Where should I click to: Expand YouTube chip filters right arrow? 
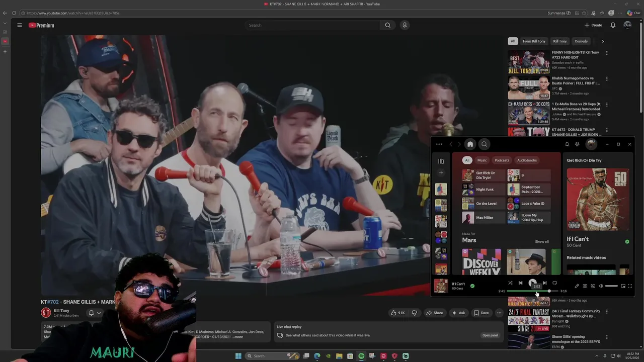click(603, 41)
